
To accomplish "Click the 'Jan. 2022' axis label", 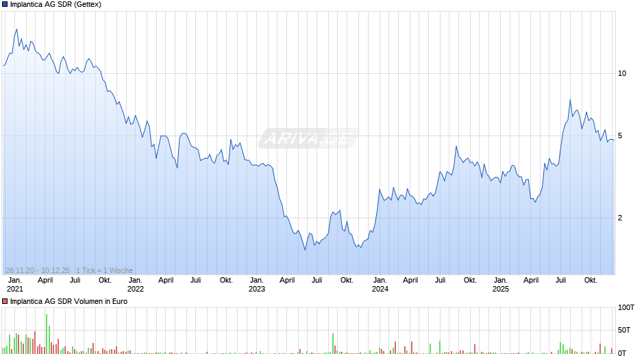I will coord(136,285).
